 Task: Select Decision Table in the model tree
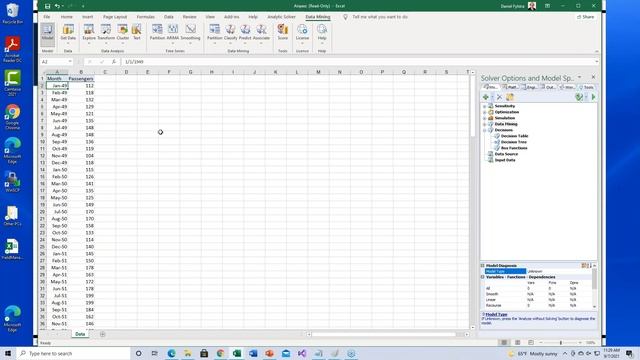click(514, 136)
